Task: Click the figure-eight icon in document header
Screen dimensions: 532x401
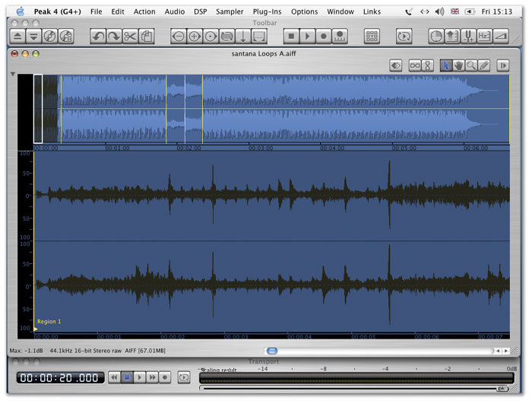Action: 427,65
